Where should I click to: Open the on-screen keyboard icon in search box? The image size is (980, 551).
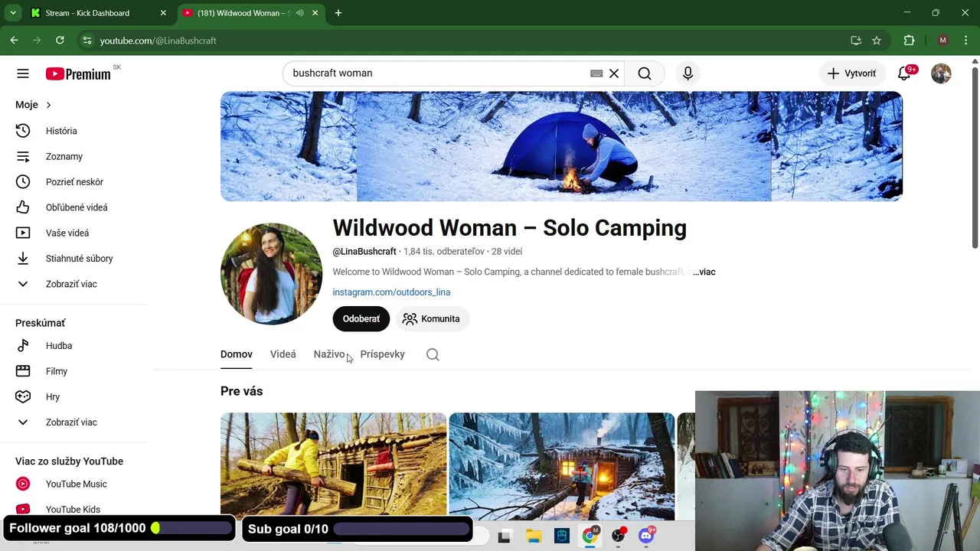click(x=596, y=73)
